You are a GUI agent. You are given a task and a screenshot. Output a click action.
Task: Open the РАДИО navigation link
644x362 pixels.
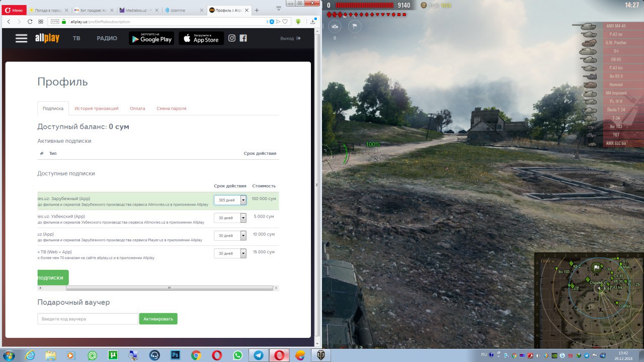click(107, 38)
